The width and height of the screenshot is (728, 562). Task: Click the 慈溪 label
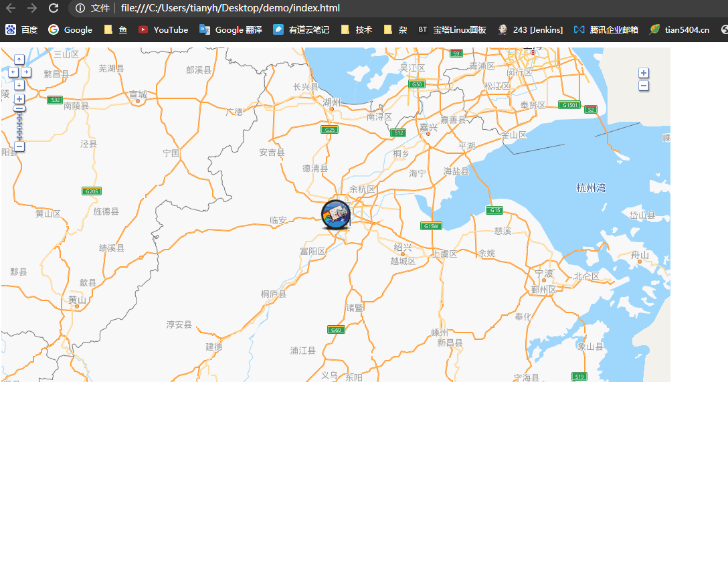click(x=503, y=231)
